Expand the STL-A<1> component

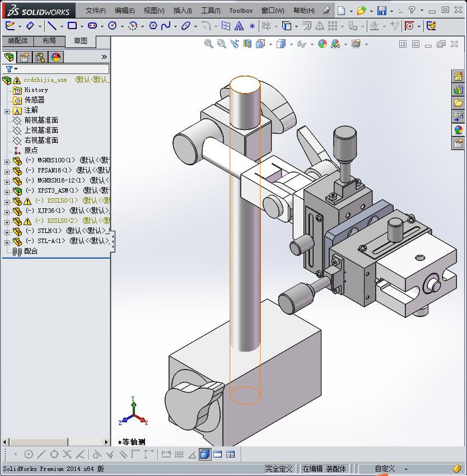[7, 242]
